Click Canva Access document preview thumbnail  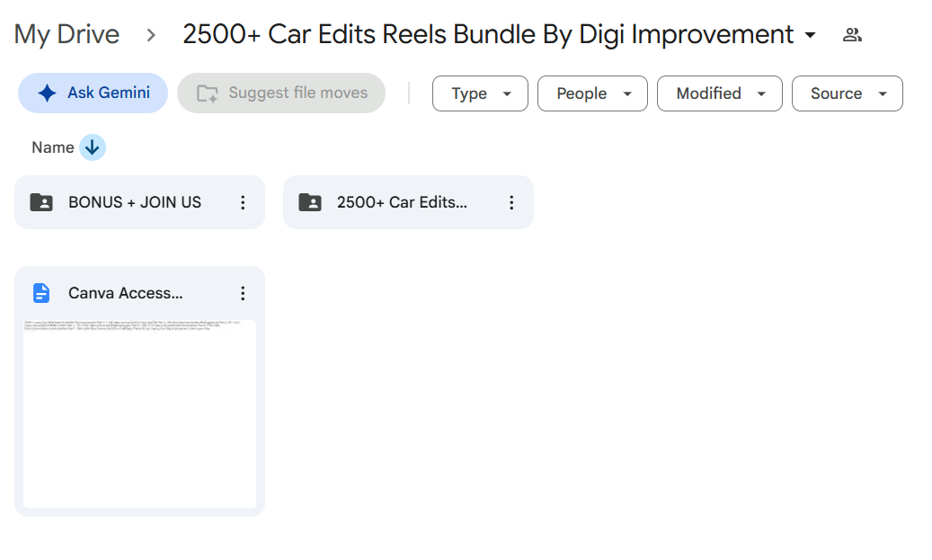(x=139, y=413)
